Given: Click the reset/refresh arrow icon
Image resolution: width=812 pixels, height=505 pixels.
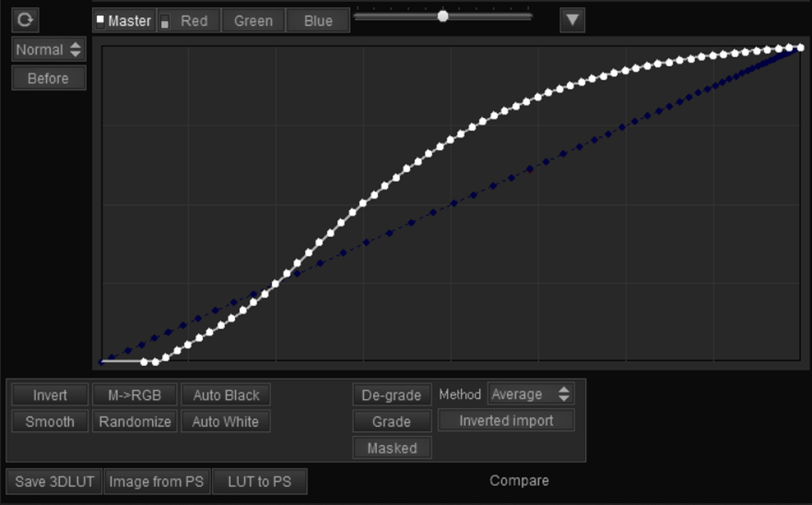Looking at the screenshot, I should [x=25, y=20].
